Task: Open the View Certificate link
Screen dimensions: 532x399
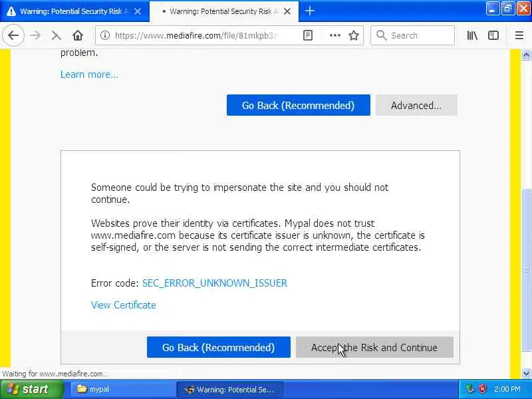Action: point(124,305)
